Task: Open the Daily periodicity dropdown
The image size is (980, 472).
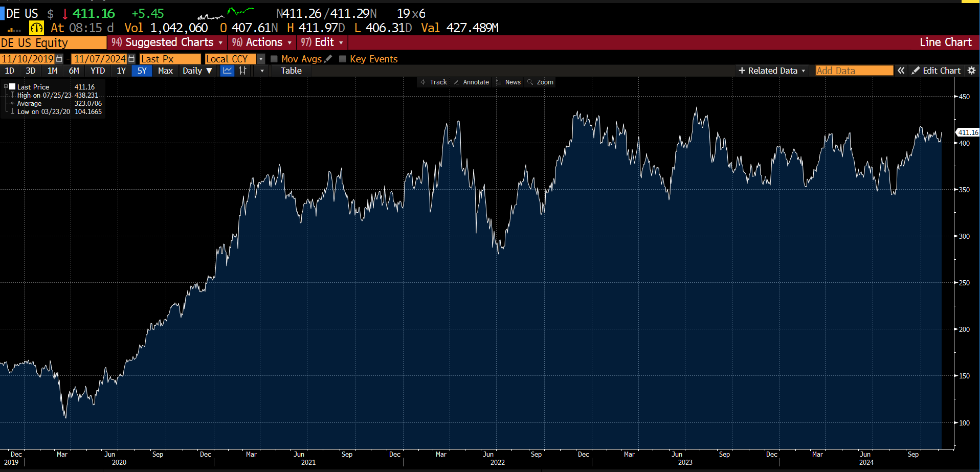Action: point(197,71)
